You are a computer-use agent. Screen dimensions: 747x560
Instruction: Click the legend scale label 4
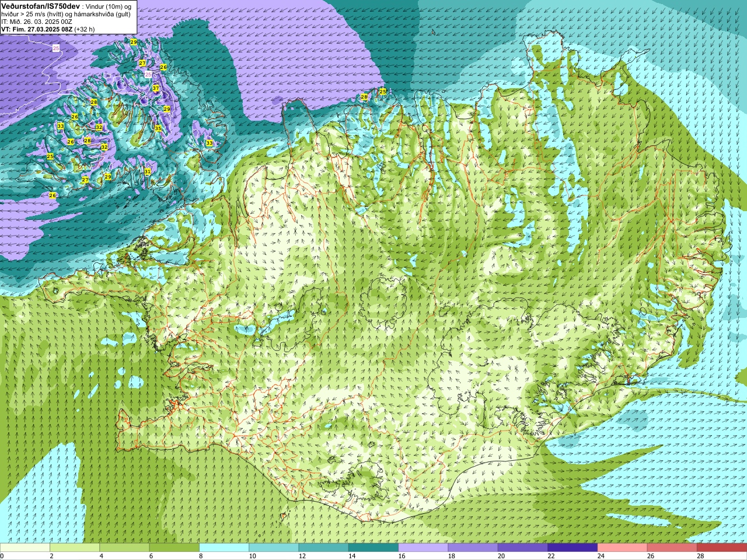click(102, 556)
